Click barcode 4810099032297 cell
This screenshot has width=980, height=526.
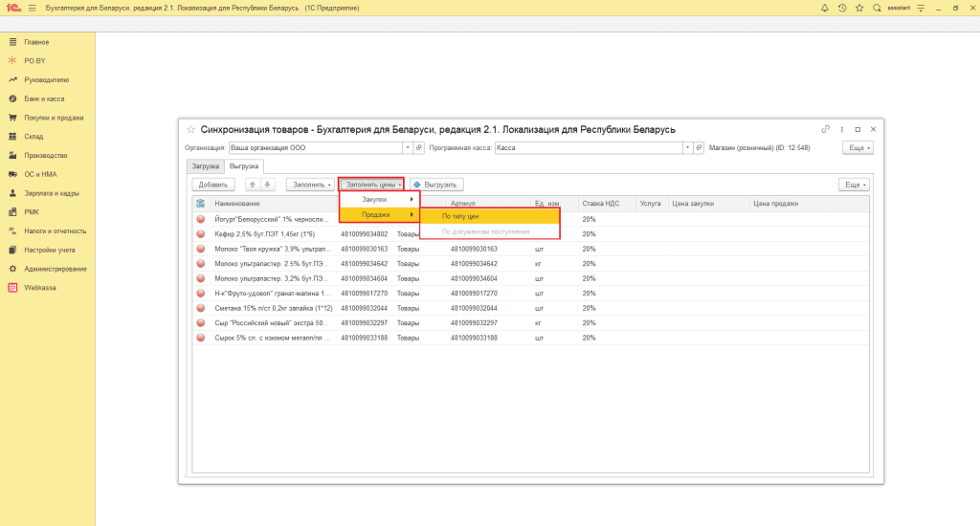pos(365,323)
